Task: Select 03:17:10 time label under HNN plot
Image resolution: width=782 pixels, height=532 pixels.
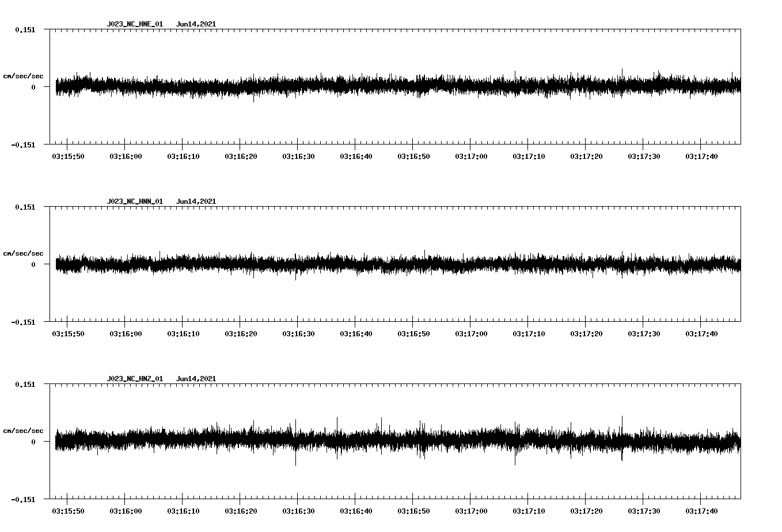Action: [x=529, y=334]
